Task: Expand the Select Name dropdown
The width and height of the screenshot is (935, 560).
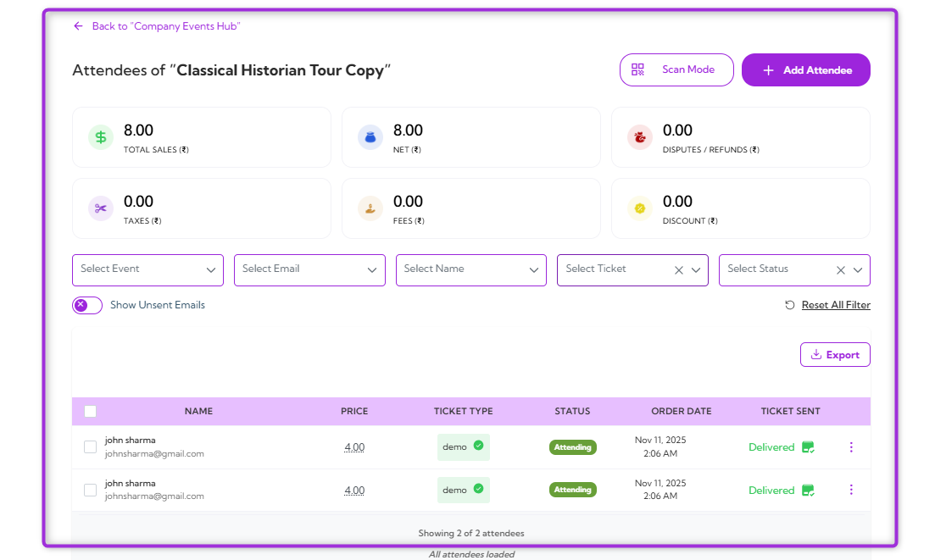Action: [470, 269]
